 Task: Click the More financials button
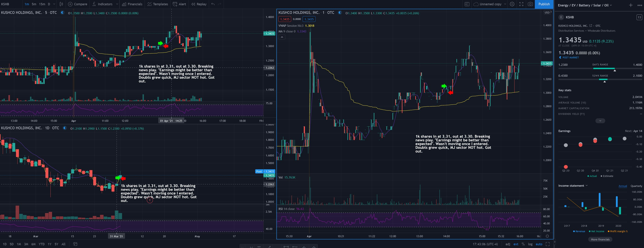[x=600, y=239]
